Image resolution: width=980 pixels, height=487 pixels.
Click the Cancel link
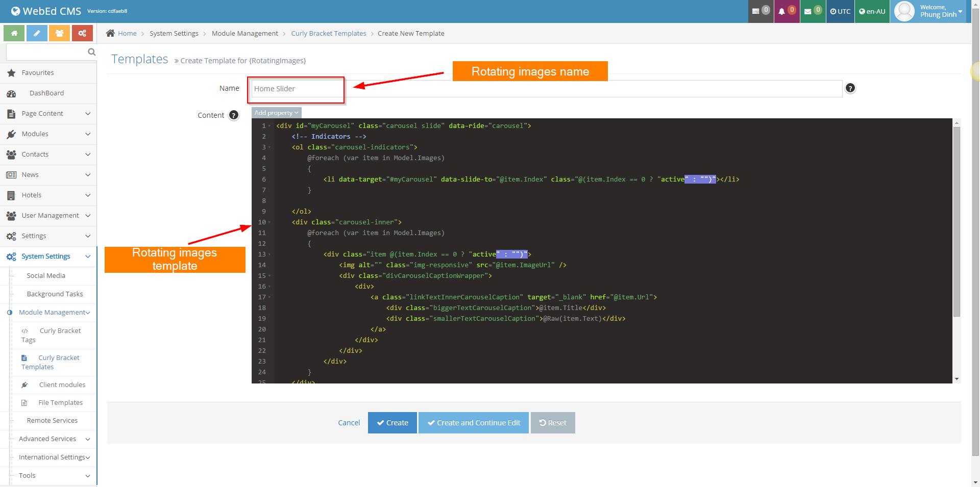[x=349, y=423]
